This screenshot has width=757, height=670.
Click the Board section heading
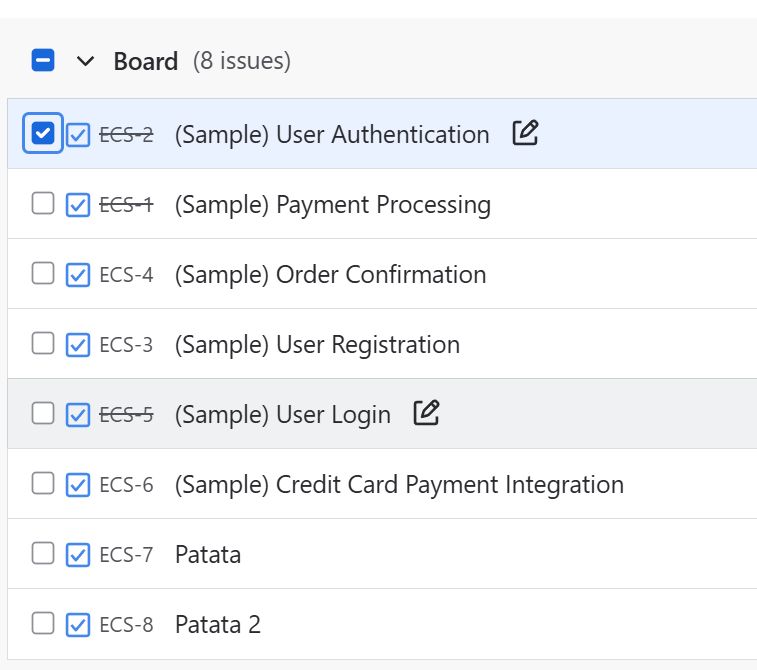(x=146, y=61)
